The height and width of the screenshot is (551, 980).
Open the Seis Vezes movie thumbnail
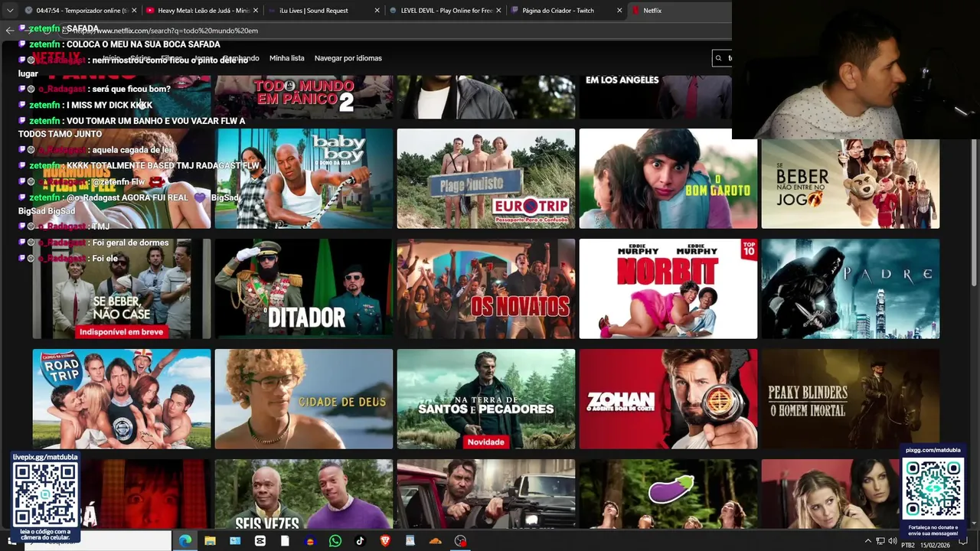pyautogui.click(x=304, y=494)
